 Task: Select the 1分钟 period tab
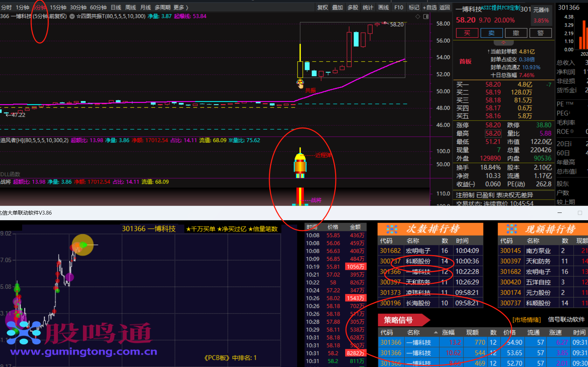click(x=22, y=7)
